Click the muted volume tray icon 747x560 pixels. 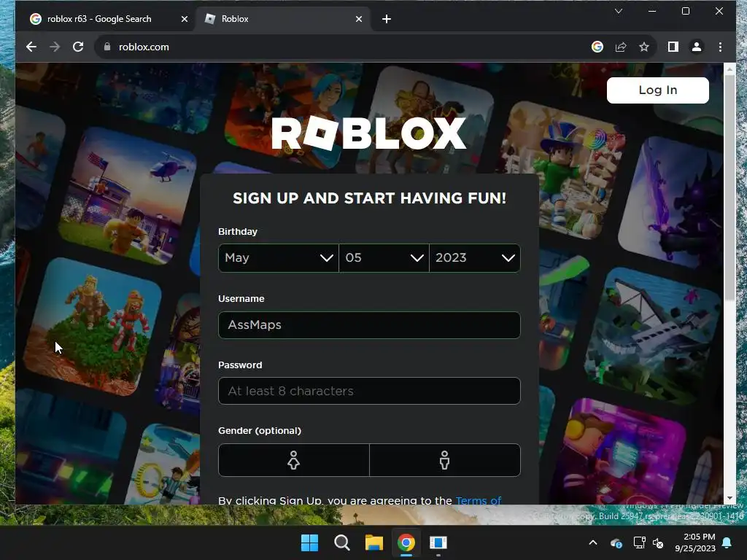[658, 542]
